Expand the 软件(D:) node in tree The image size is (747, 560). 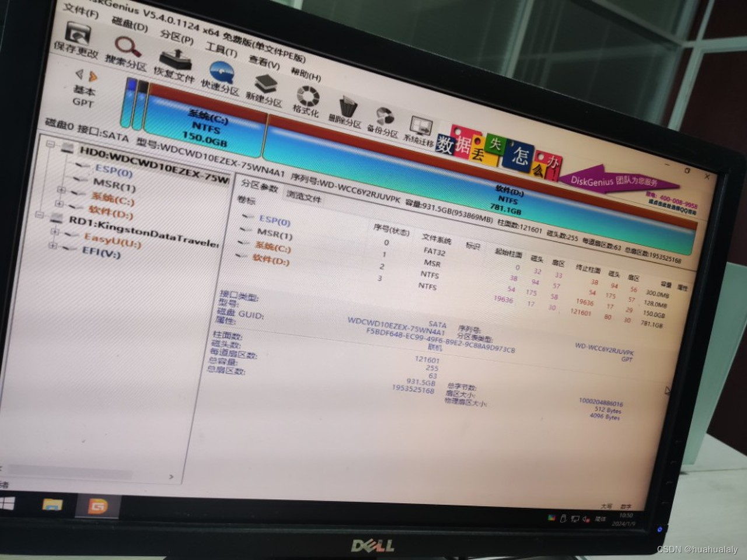[x=58, y=204]
